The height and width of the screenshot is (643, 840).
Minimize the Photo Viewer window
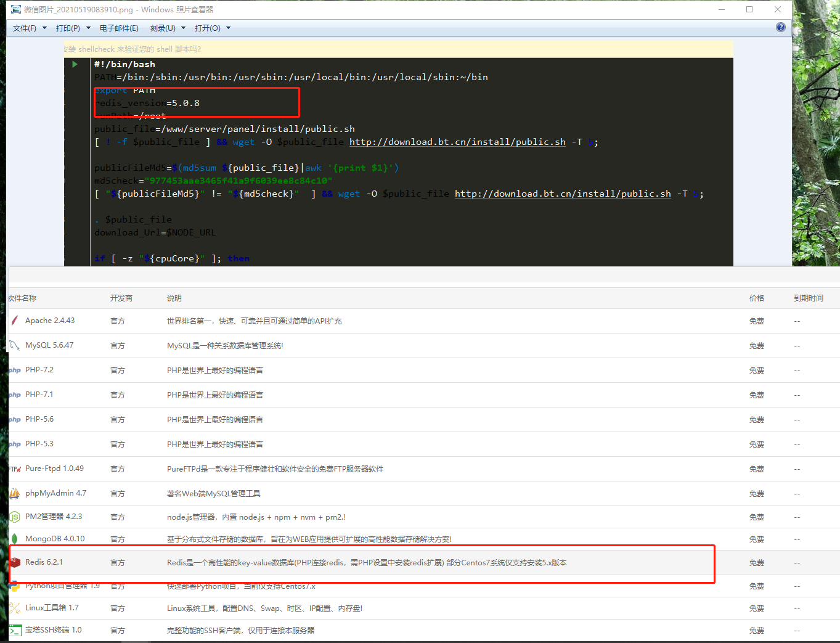pos(722,9)
